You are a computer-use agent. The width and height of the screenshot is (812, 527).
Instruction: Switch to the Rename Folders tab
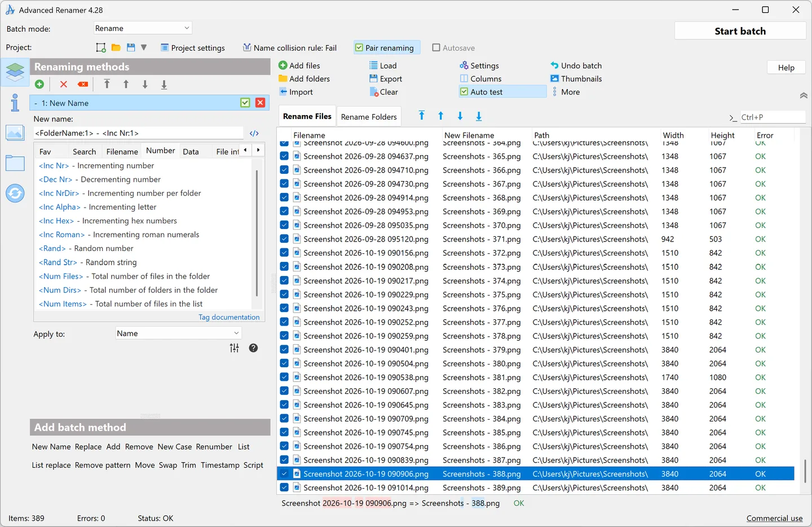pos(369,117)
